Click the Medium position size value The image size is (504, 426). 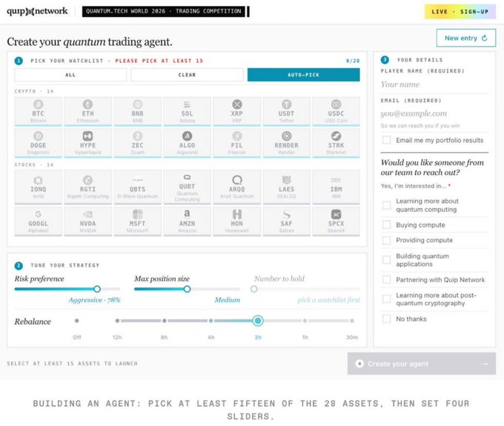click(x=228, y=300)
